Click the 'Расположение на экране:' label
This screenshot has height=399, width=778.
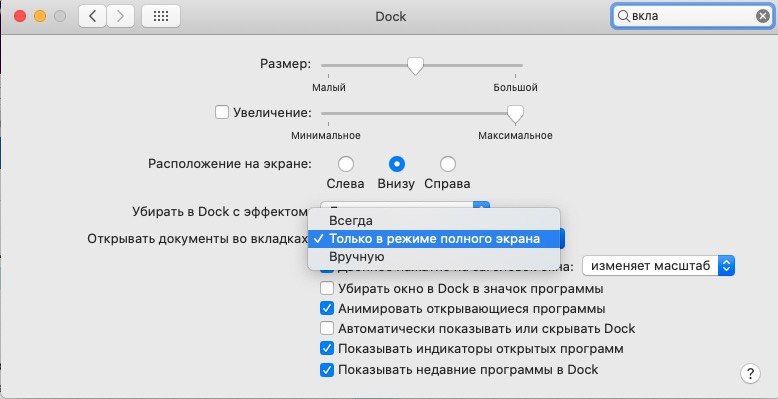(230, 164)
